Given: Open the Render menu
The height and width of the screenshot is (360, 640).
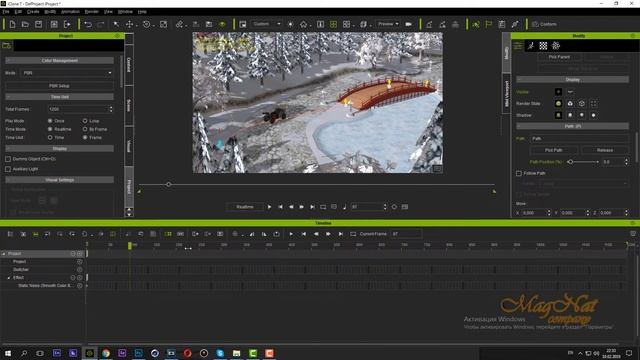Looking at the screenshot, I should click(92, 12).
